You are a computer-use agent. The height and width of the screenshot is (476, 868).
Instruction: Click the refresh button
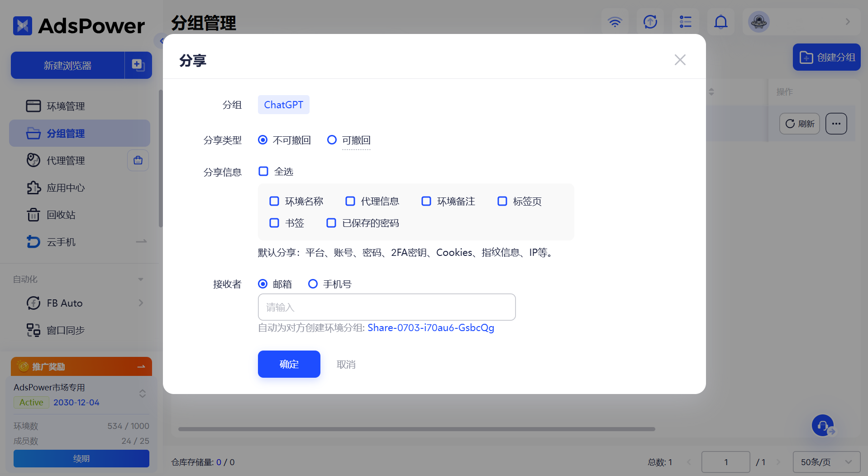click(x=800, y=124)
